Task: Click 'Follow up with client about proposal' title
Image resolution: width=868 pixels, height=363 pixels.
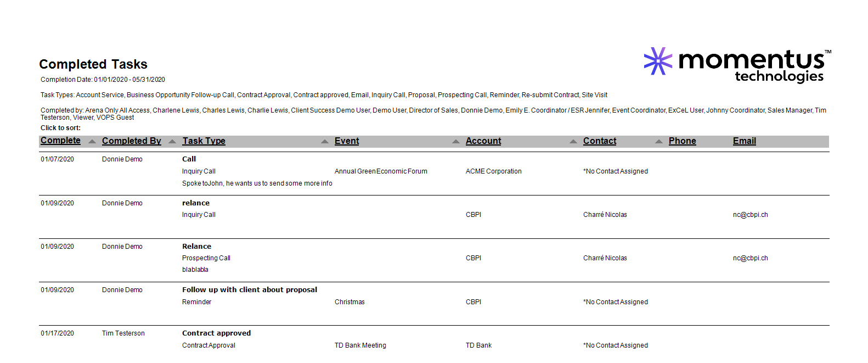Action: (250, 290)
